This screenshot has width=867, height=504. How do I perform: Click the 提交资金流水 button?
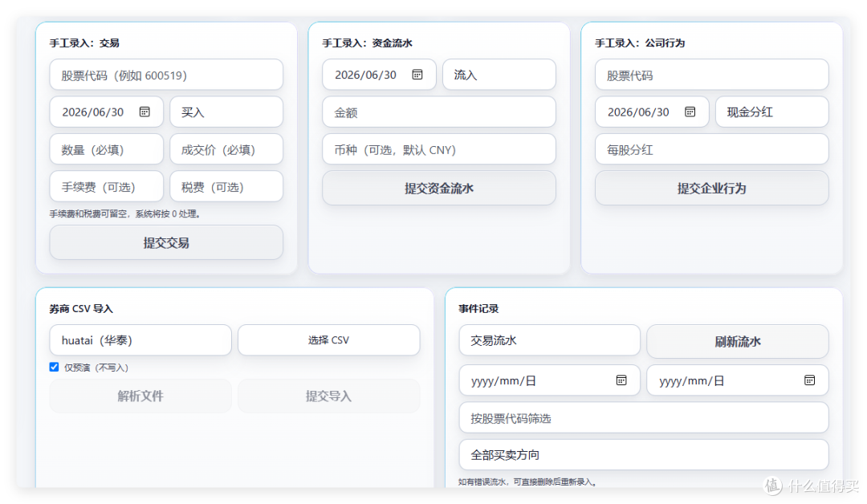[x=439, y=189]
